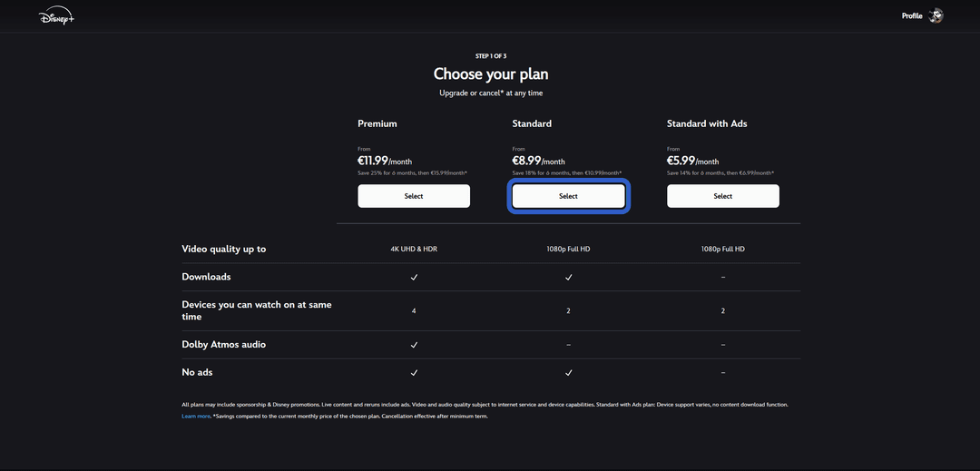The height and width of the screenshot is (471, 980).
Task: Click Standard Dolby Atmos dash
Action: pos(568,345)
